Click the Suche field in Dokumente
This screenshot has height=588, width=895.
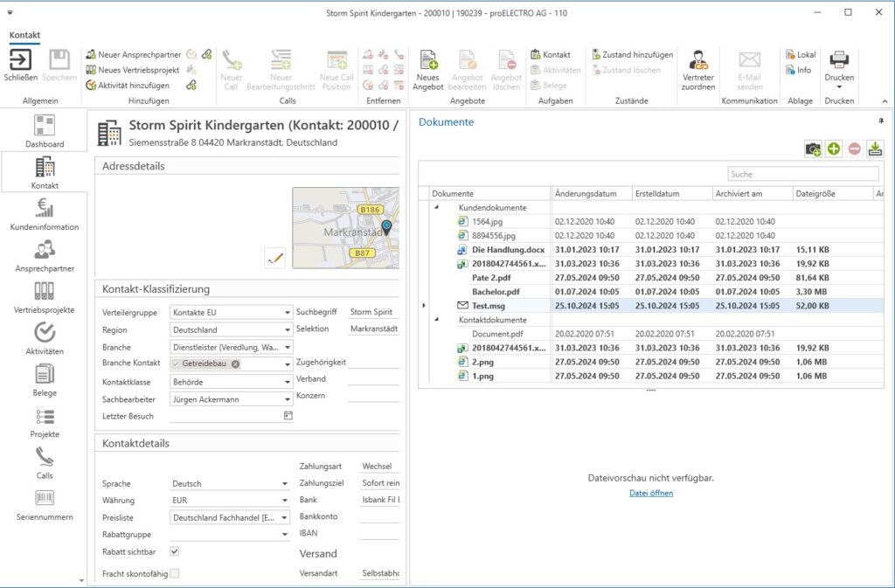[x=802, y=174]
